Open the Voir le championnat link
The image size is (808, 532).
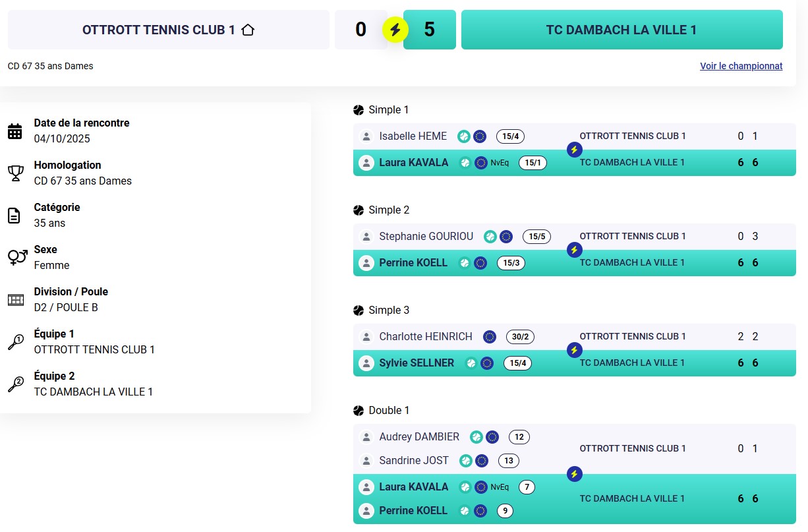point(741,66)
